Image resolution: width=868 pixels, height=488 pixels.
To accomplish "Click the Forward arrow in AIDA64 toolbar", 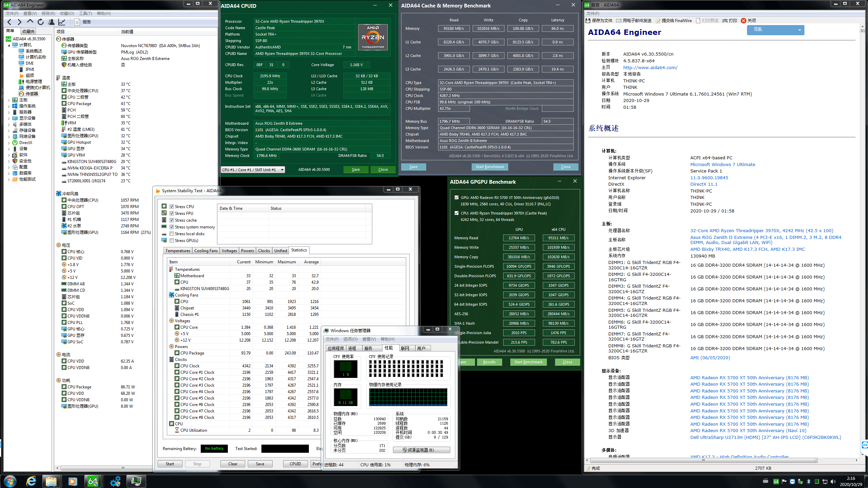I will point(19,22).
